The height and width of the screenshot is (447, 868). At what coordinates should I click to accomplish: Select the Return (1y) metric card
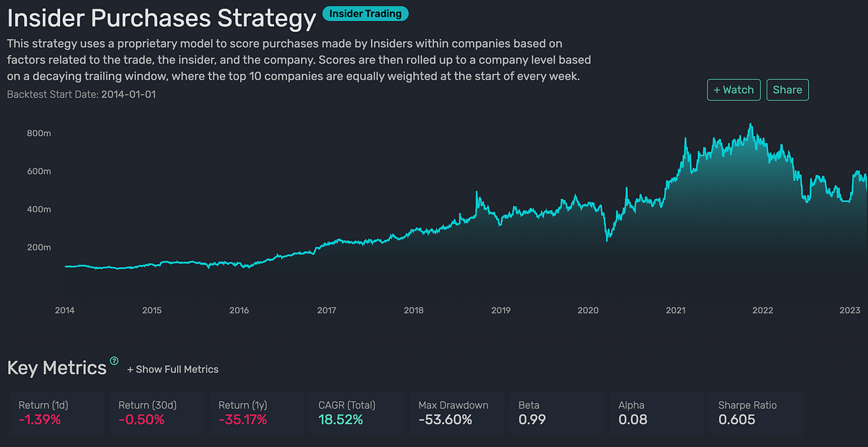tap(256, 414)
